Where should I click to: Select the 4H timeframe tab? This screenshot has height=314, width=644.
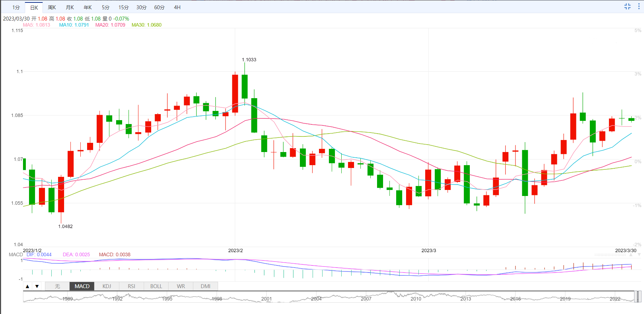point(177,7)
